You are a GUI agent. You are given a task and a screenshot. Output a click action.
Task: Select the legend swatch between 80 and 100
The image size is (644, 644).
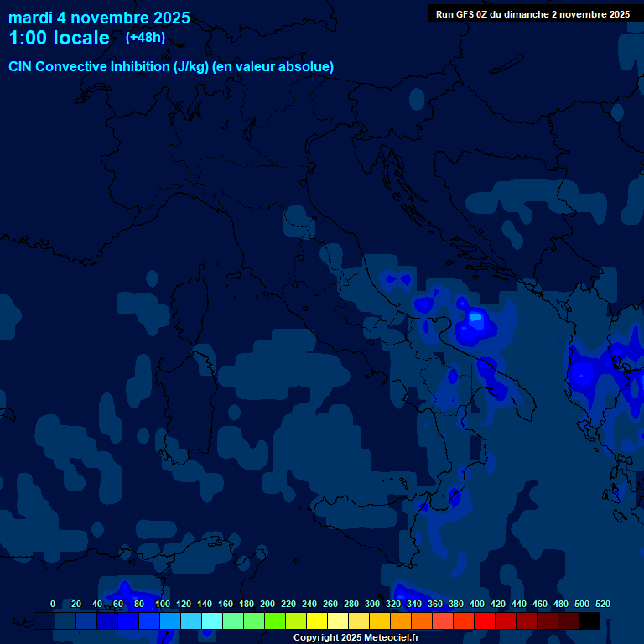pos(149,621)
